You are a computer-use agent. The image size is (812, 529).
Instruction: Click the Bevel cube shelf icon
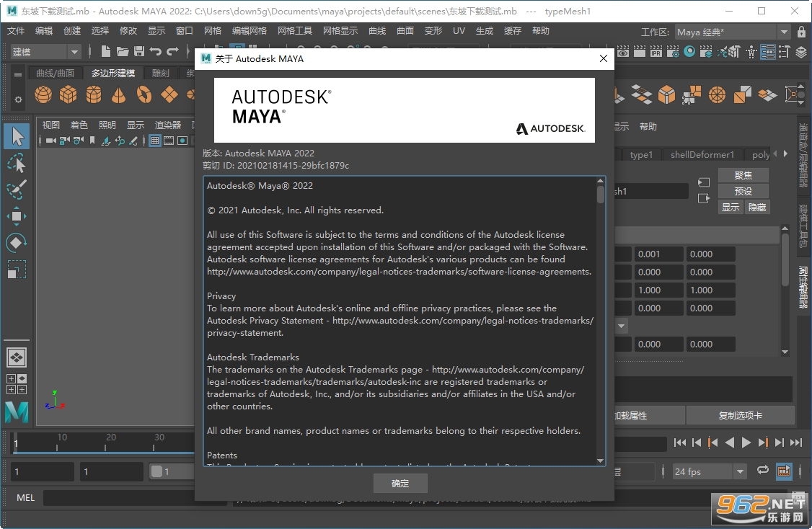point(666,94)
